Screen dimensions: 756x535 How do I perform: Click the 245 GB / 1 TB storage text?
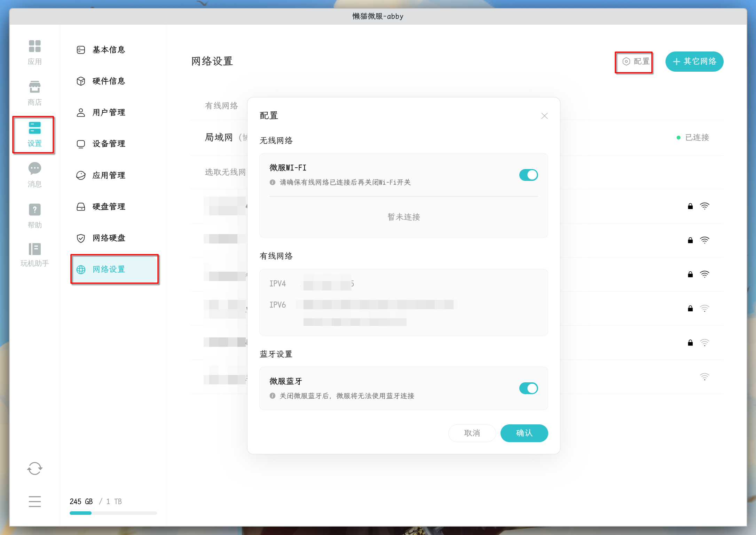point(96,502)
